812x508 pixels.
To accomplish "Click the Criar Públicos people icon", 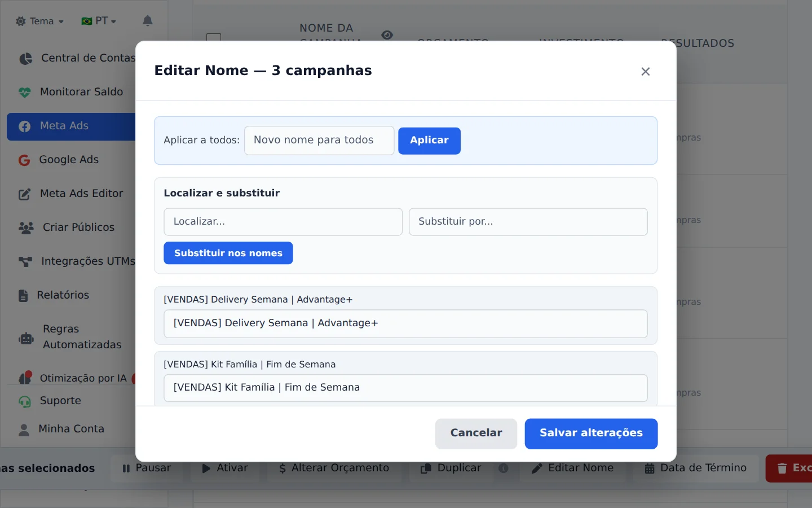I will click(x=26, y=228).
